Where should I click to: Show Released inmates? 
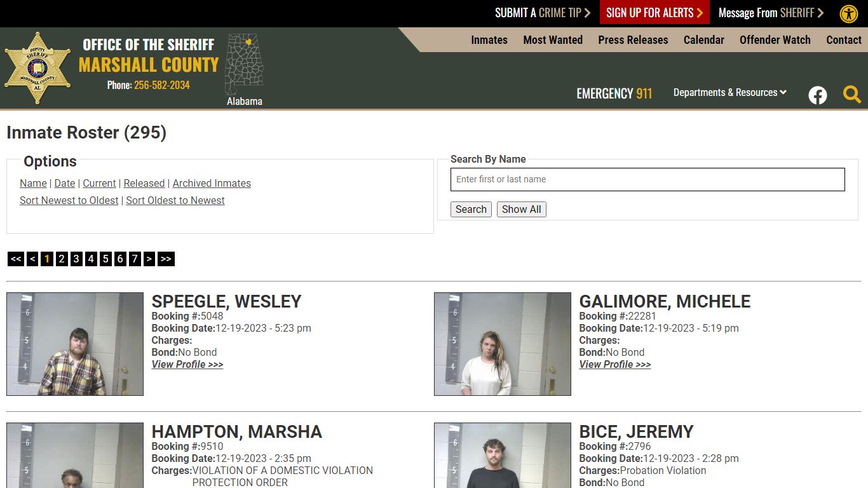(144, 183)
